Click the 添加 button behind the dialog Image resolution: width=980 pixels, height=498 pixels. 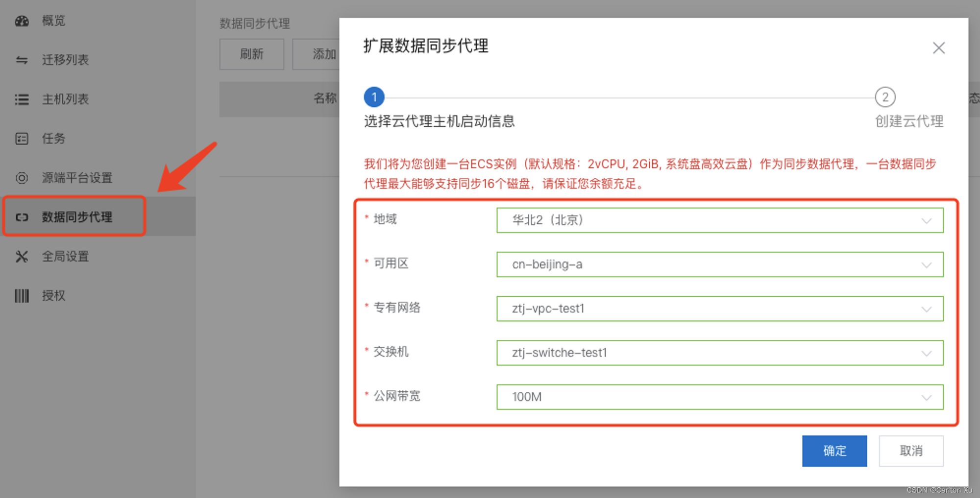click(316, 54)
